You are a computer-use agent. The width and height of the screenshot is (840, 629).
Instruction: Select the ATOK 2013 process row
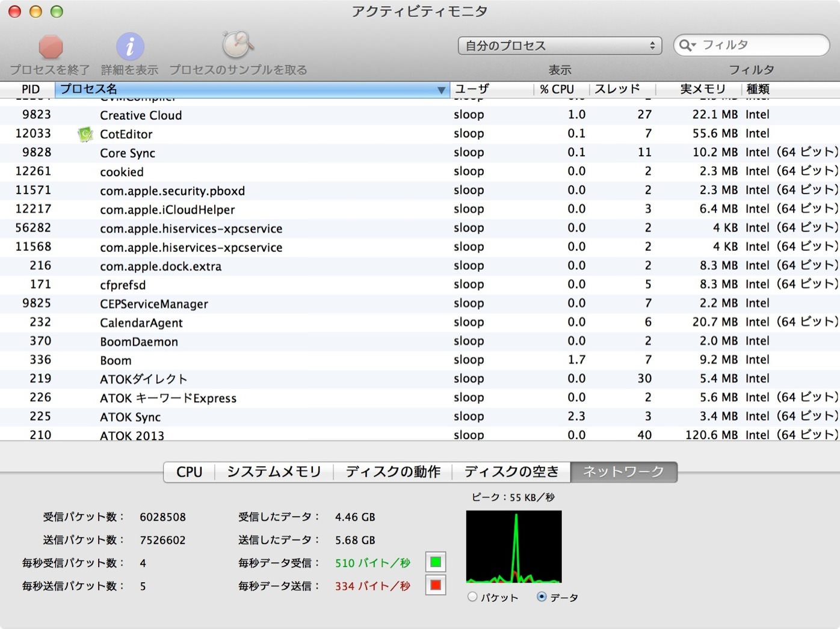coord(420,434)
